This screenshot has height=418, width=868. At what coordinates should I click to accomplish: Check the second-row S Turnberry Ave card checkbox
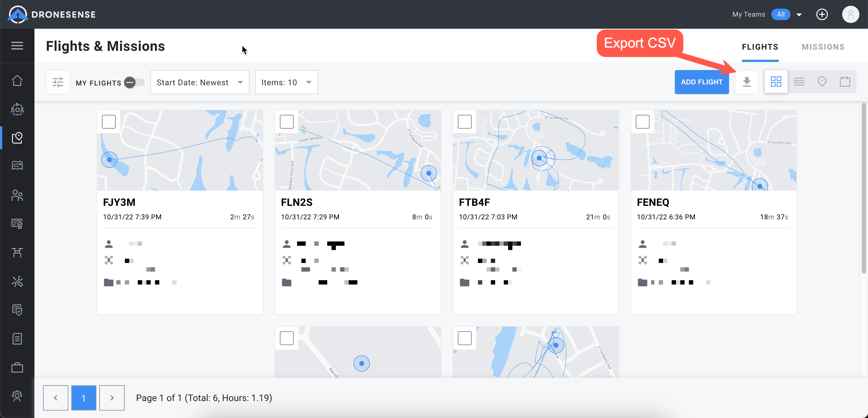(465, 338)
